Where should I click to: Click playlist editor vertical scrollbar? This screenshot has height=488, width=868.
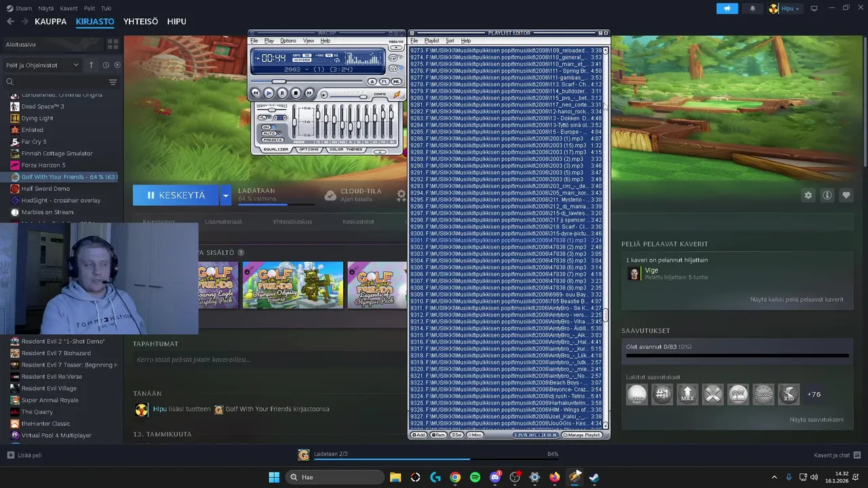(606, 237)
